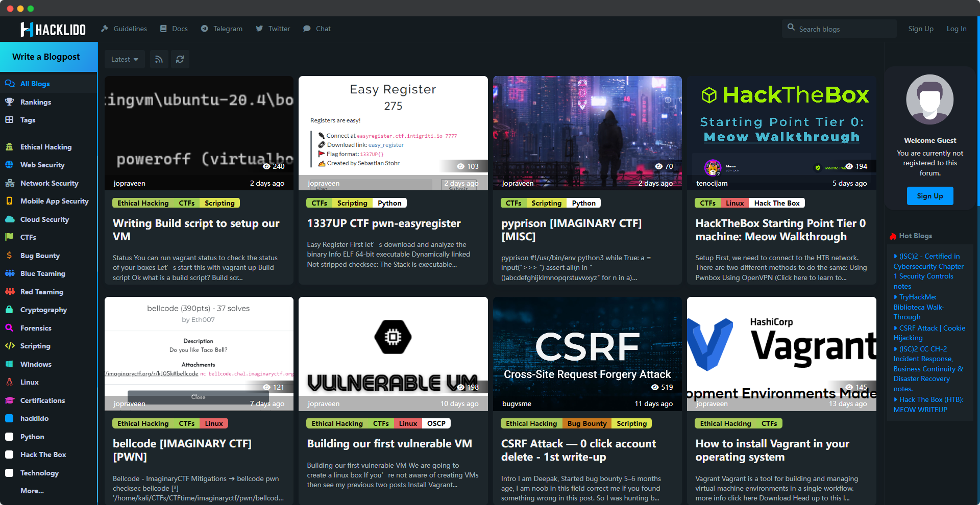Click Bug Bounty tag on CSRF post
Viewport: 980px width, 505px height.
tap(587, 423)
